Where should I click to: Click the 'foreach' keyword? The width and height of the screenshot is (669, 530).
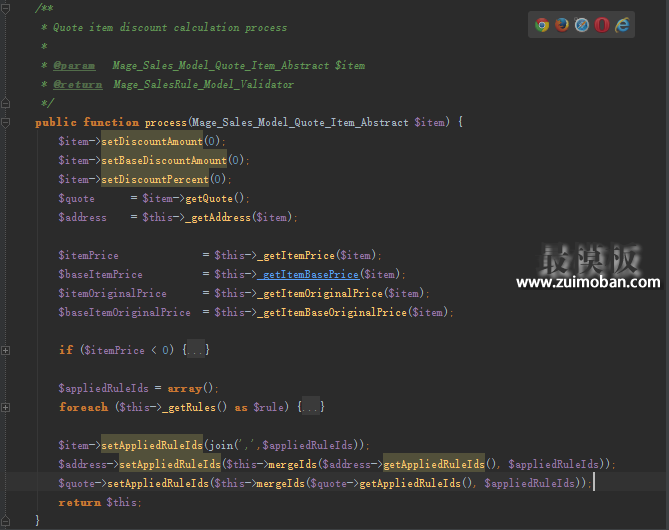pos(84,408)
